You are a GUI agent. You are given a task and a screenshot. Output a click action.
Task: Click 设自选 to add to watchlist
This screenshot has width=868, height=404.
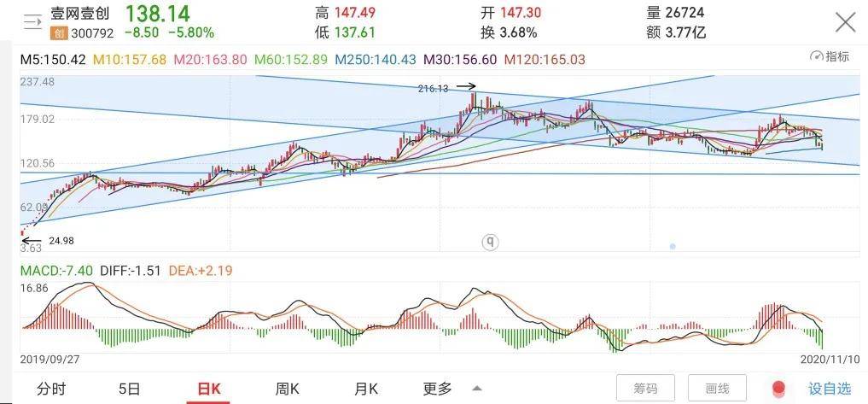[830, 389]
